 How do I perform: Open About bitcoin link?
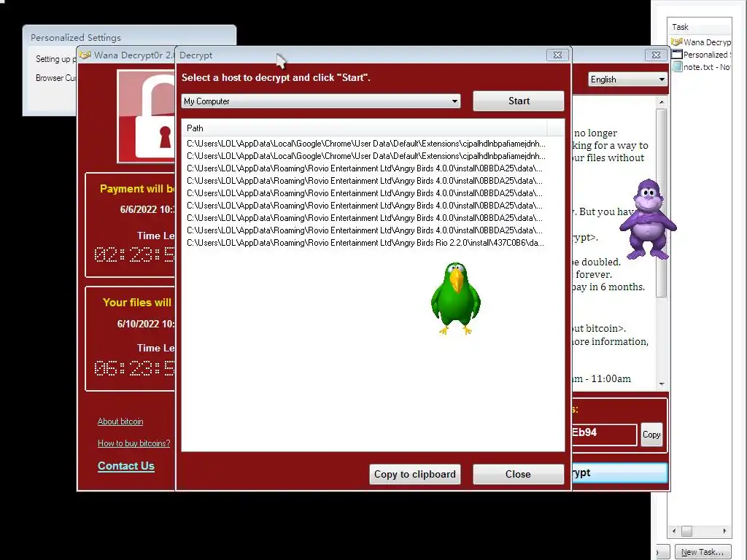point(120,421)
